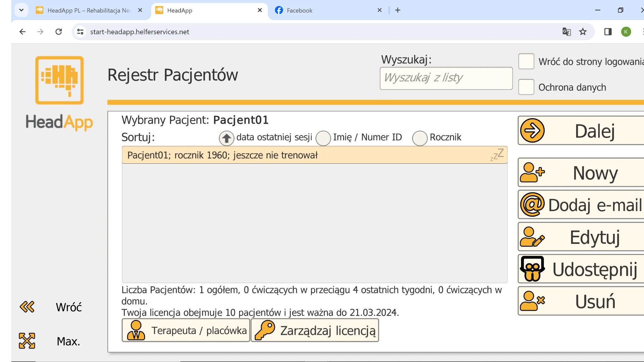Switch to HeadApp PL Rehabilitacja tab
This screenshot has height=362, width=644.
[x=89, y=10]
